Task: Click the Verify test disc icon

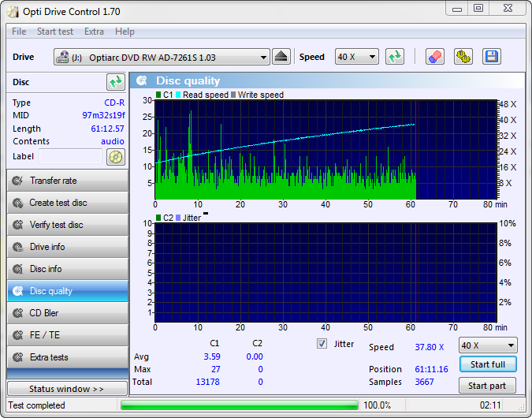Action: point(17,225)
